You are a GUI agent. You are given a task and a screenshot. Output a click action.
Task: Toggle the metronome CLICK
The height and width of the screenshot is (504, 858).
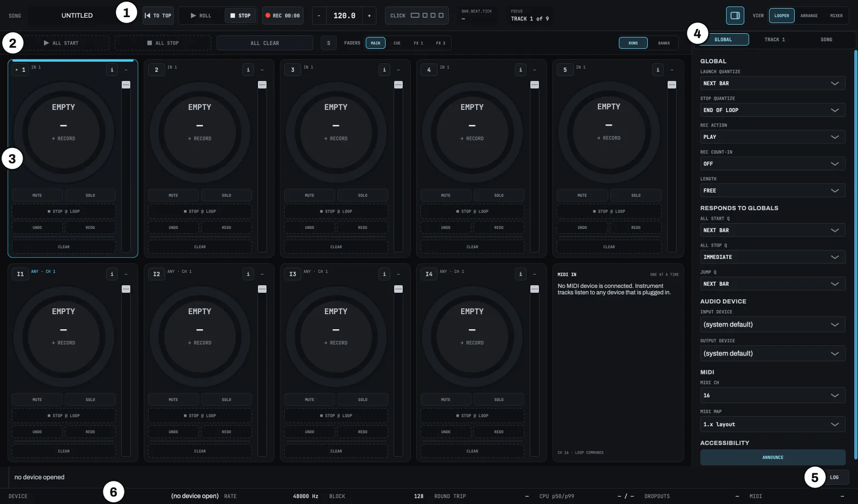417,16
